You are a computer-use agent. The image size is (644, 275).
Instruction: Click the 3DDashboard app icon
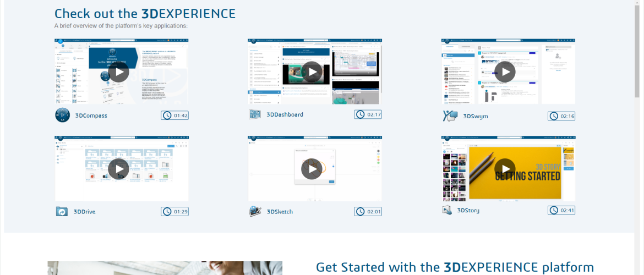(x=255, y=114)
